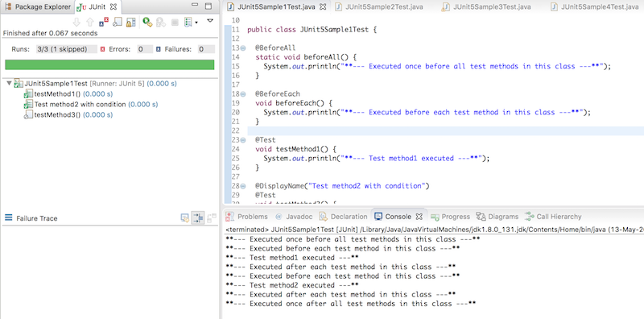Click the red Errors icon
Viewport: 644px width, 319px height.
(x=103, y=49)
